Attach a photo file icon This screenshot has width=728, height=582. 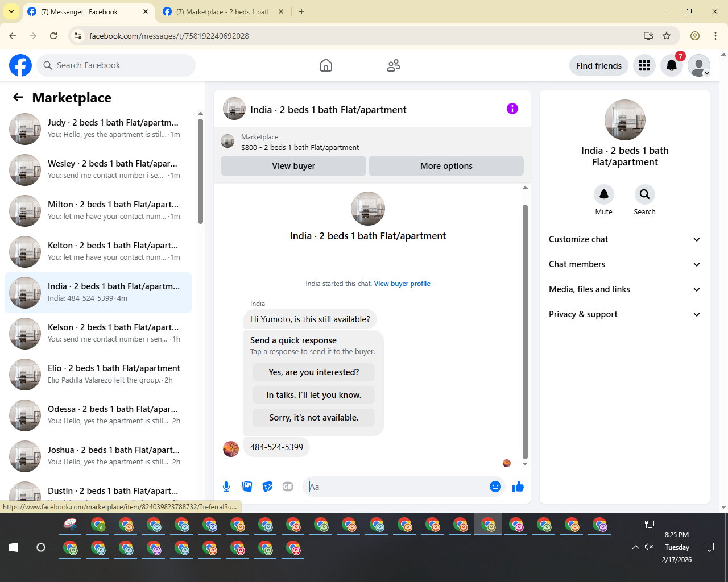coord(247,487)
